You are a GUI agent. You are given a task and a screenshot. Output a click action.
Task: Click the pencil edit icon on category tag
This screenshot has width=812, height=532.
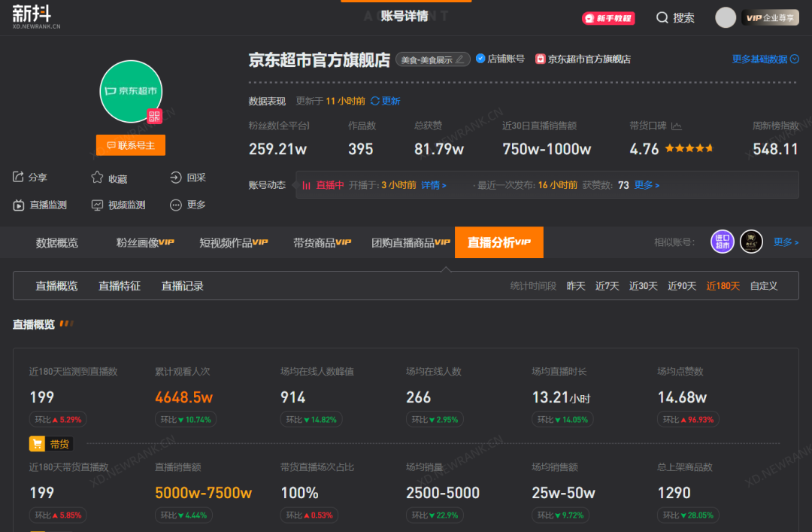click(x=460, y=59)
